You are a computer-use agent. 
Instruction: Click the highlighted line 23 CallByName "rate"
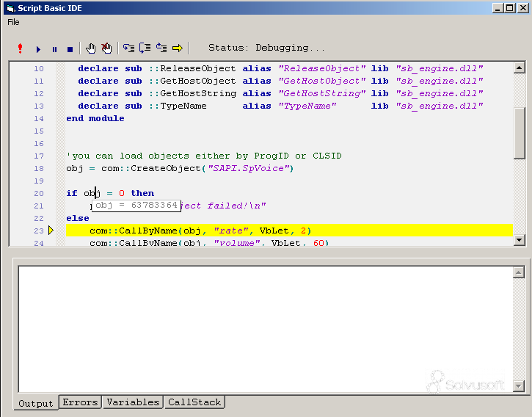tap(289, 231)
